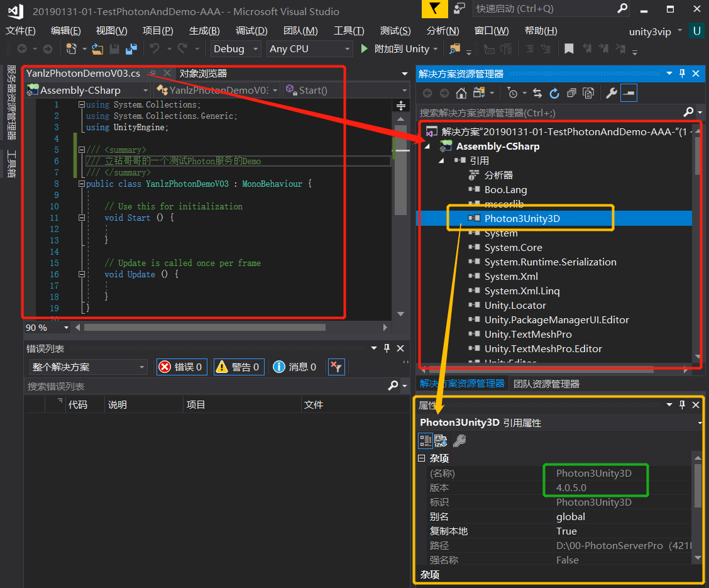
Task: Click the split editor icon above the scrollbar
Action: click(x=400, y=106)
